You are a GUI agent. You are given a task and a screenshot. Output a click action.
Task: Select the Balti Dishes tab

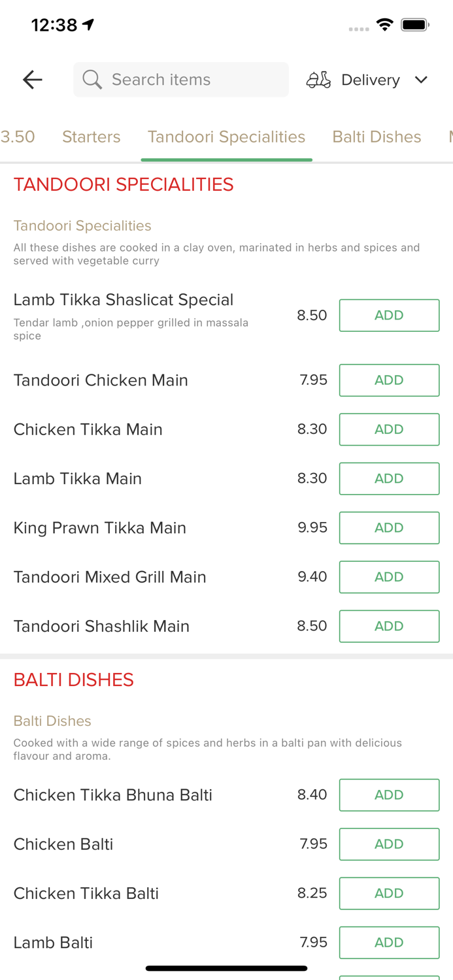click(377, 137)
